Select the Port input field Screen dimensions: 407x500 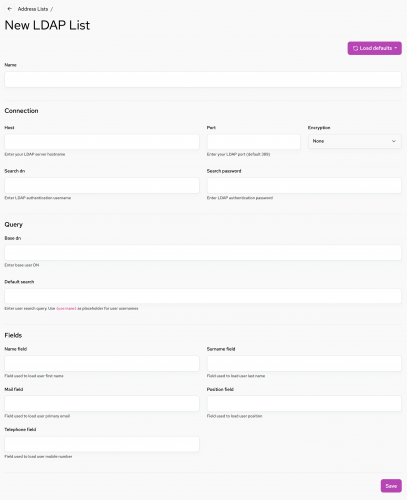point(253,142)
